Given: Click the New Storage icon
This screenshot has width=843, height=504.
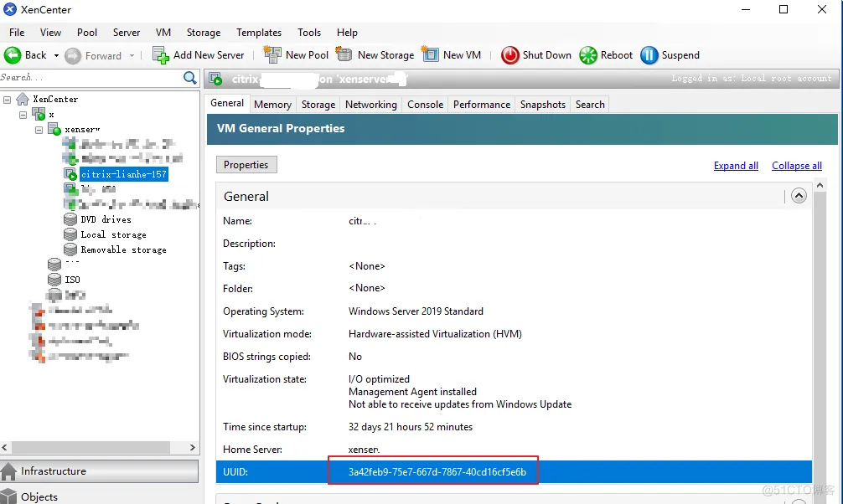Looking at the screenshot, I should point(344,54).
